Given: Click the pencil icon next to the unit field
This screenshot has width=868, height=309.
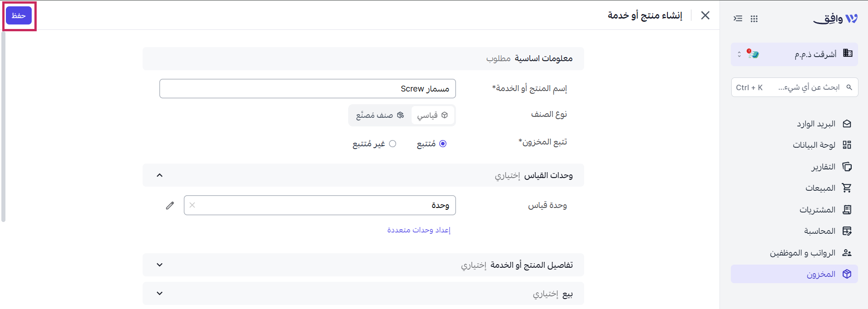Looking at the screenshot, I should tap(170, 205).
